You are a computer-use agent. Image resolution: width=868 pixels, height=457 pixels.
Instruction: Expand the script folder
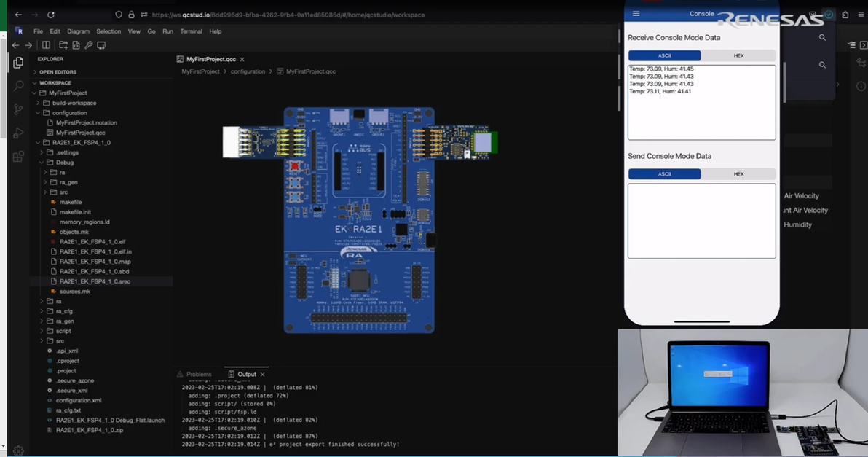(x=63, y=331)
